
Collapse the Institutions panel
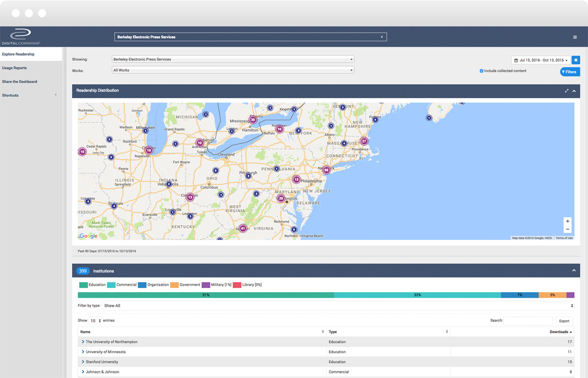(x=574, y=270)
